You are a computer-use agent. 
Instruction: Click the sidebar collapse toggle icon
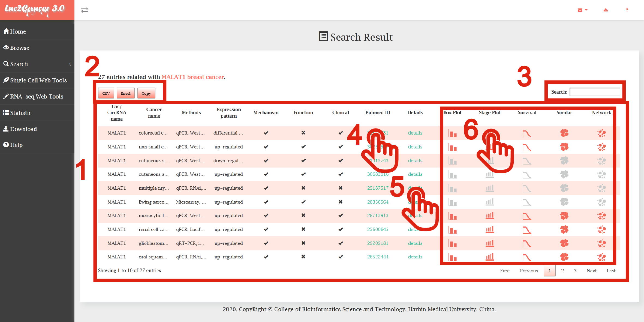[x=85, y=10]
